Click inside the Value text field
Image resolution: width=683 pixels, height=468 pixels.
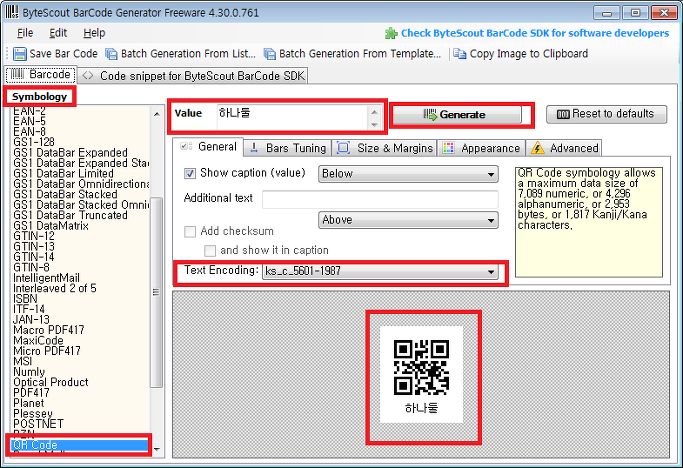[293, 118]
